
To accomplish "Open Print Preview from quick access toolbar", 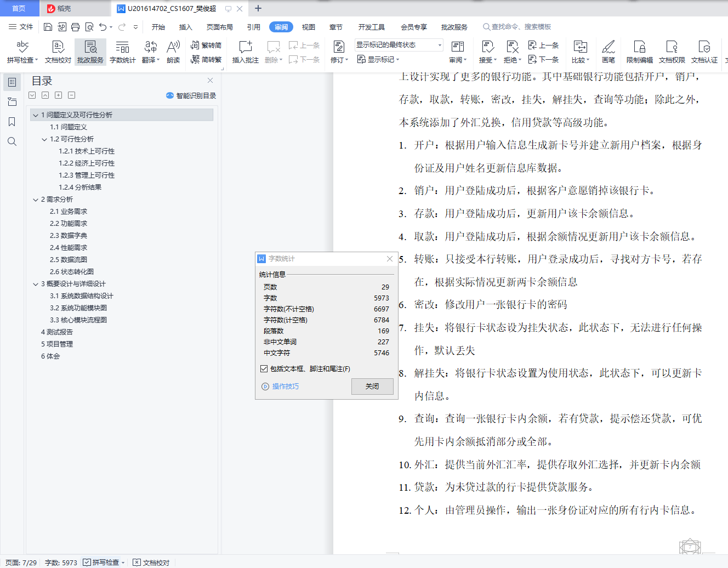I will tap(89, 27).
